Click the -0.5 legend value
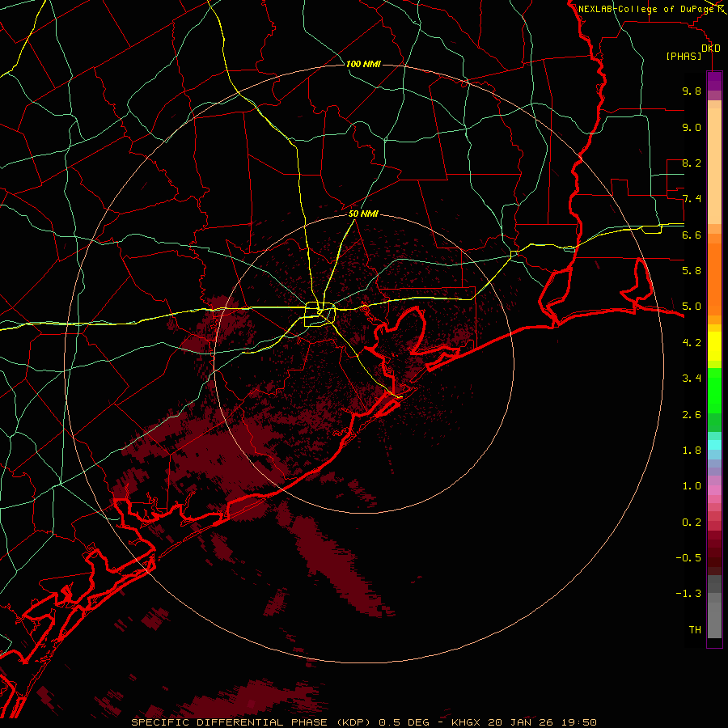The image size is (728, 728). (688, 558)
